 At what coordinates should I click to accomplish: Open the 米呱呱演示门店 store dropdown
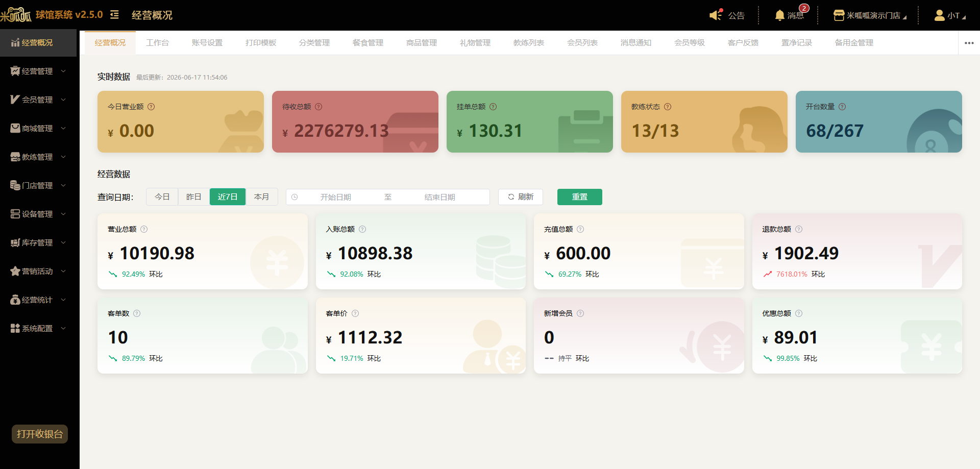870,15
